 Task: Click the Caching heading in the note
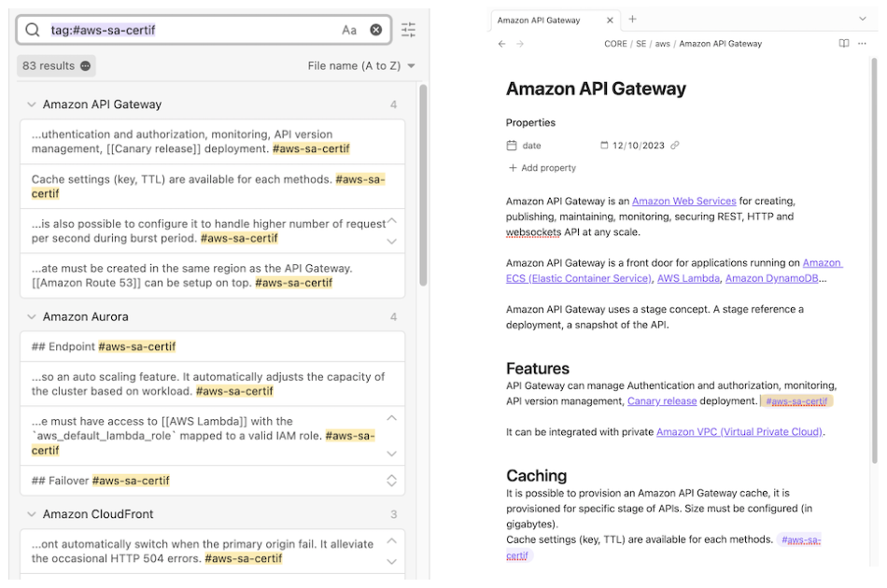click(536, 475)
